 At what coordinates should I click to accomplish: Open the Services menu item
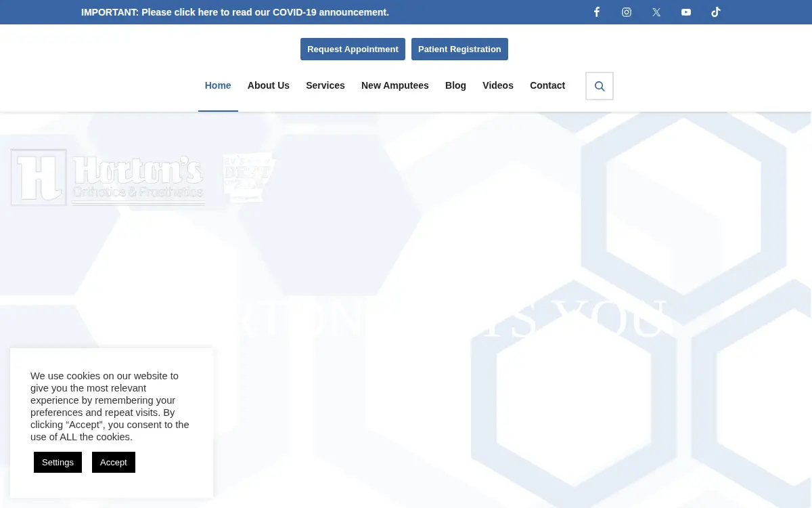click(x=325, y=85)
